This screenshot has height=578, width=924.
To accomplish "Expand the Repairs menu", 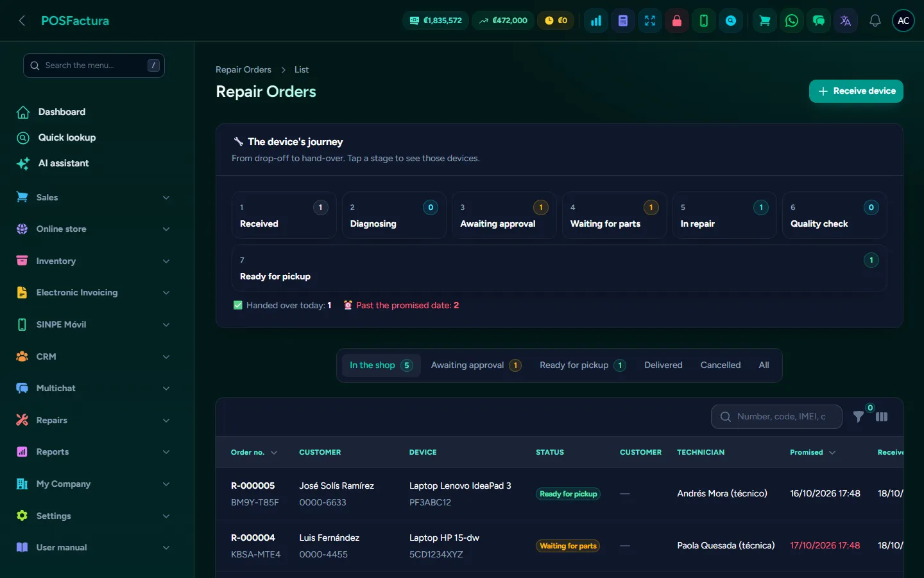I will point(93,420).
